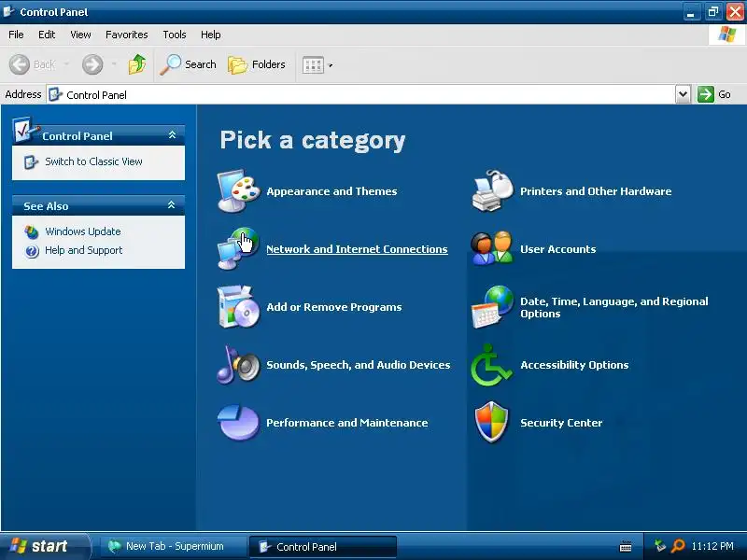The image size is (747, 560).
Task: Collapse the See Also section
Action: click(171, 205)
